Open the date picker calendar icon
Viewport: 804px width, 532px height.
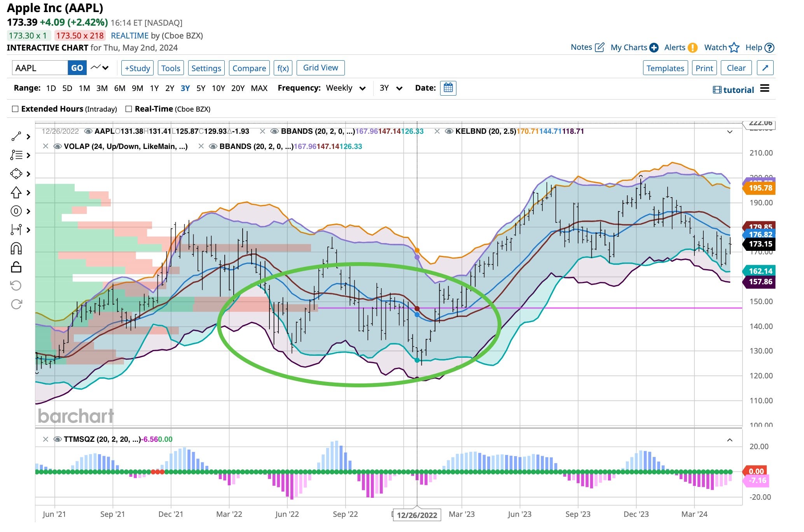coord(448,88)
